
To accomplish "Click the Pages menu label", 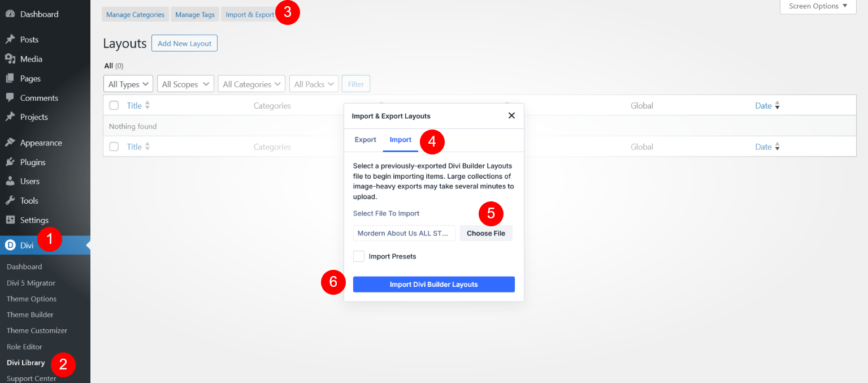I will [31, 79].
